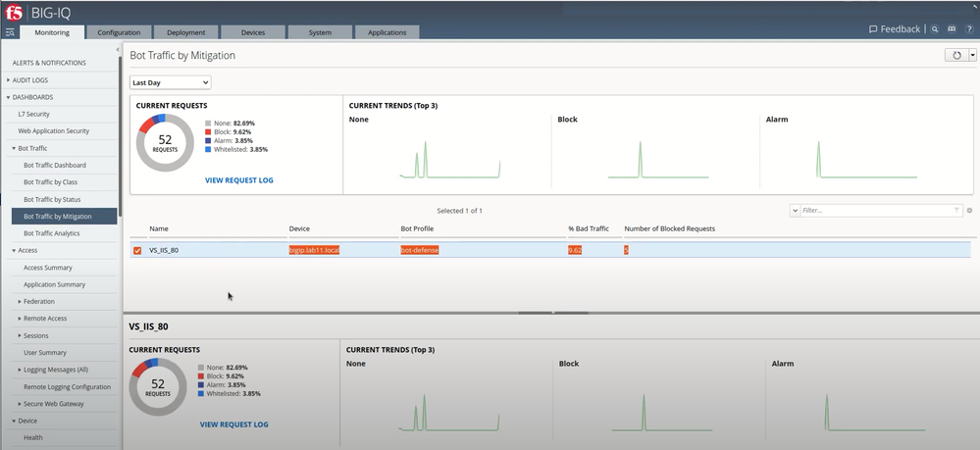
Task: Click the Feedback link
Action: [894, 29]
